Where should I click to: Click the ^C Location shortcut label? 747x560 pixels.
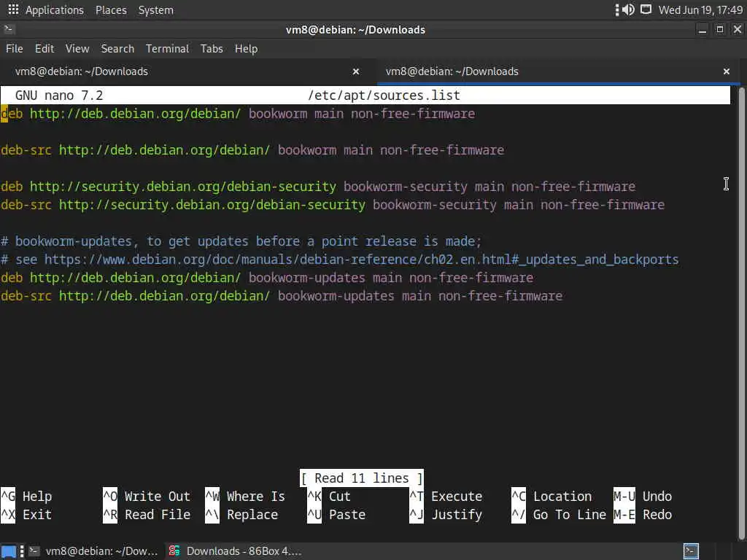[551, 496]
